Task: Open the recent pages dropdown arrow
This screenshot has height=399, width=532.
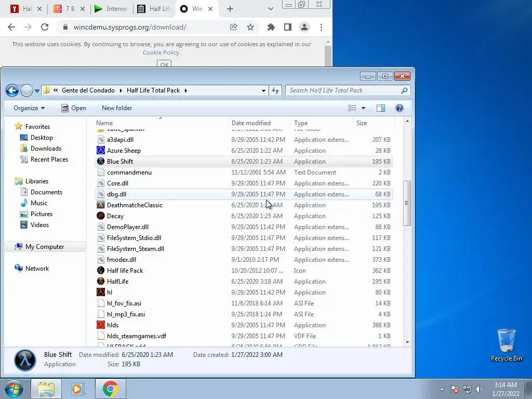Action: click(37, 91)
